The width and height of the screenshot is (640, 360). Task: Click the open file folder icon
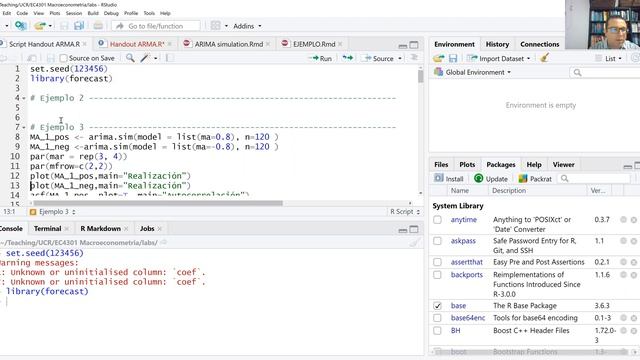point(40,26)
